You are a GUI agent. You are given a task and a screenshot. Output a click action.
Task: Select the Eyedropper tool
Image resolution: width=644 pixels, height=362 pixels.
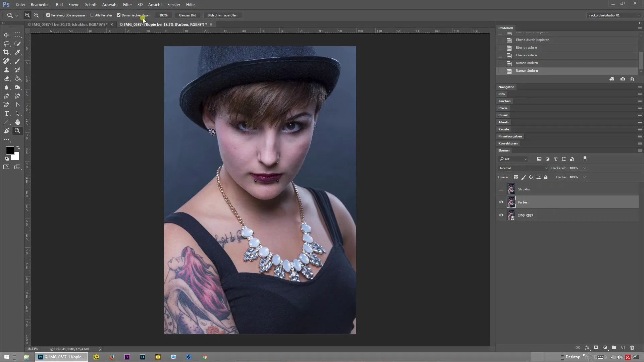[17, 52]
